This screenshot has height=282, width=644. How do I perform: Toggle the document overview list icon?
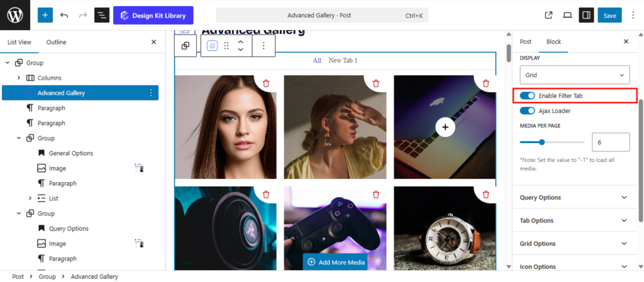[102, 15]
